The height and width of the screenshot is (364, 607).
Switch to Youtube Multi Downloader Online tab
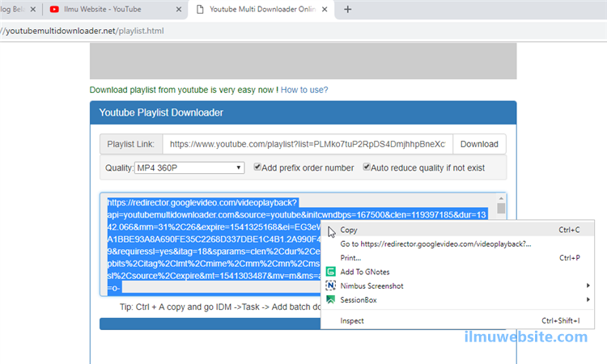(x=262, y=9)
